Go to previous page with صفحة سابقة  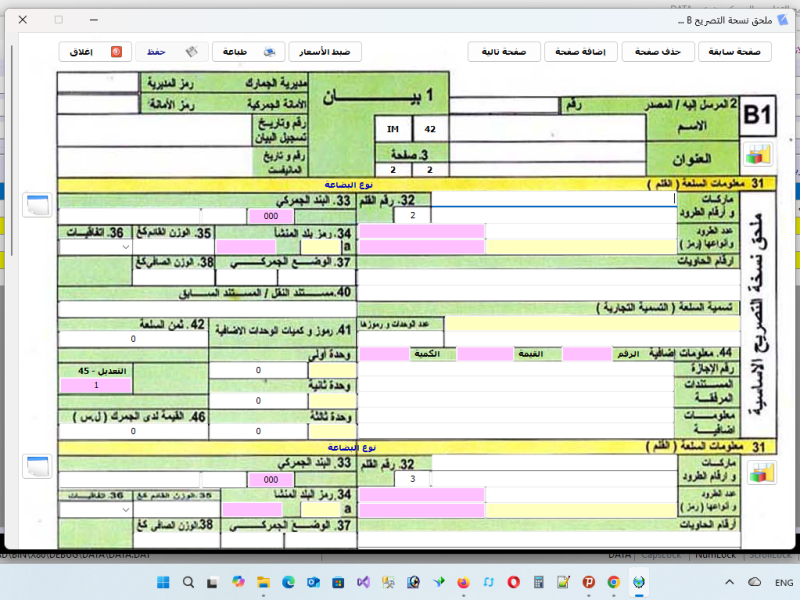735,52
